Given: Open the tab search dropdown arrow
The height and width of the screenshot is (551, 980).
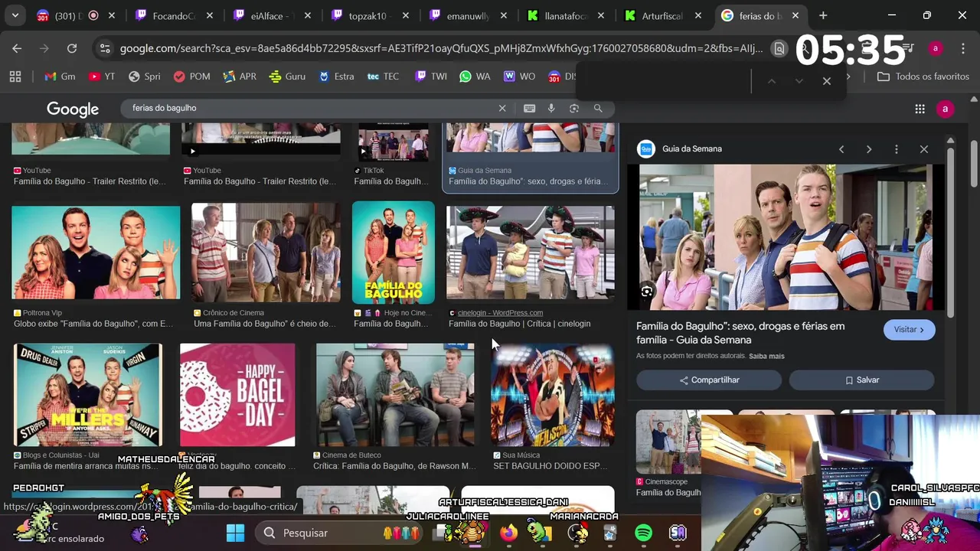Looking at the screenshot, I should click(15, 15).
